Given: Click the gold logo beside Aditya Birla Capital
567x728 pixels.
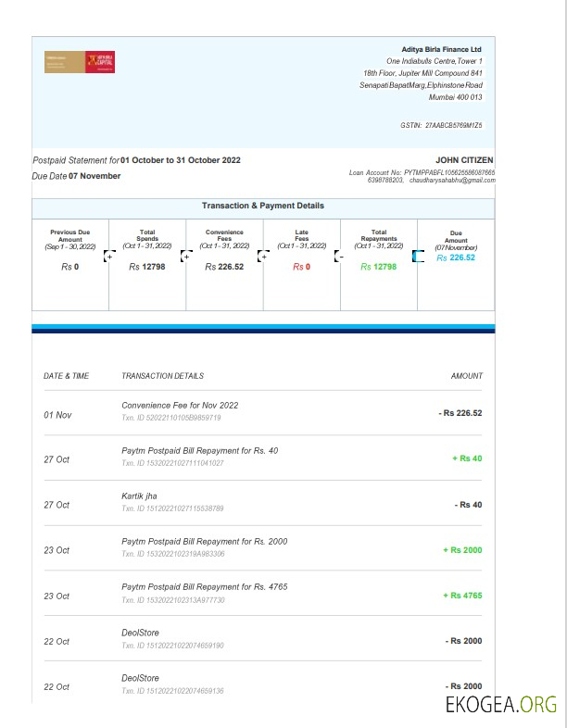Looking at the screenshot, I should pyautogui.click(x=63, y=63).
